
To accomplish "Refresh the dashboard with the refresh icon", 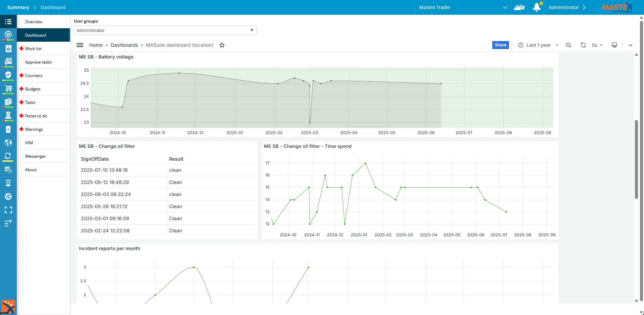I will [x=583, y=45].
